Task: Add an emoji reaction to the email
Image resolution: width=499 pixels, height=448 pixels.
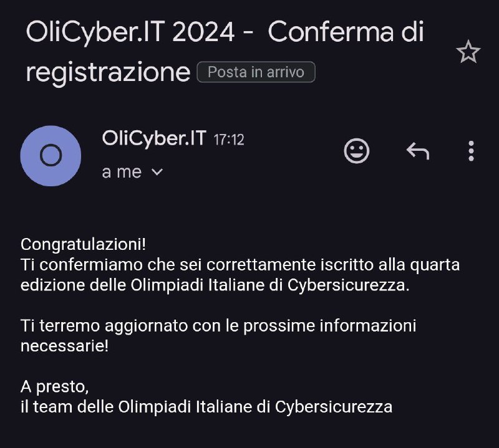Action: (357, 151)
